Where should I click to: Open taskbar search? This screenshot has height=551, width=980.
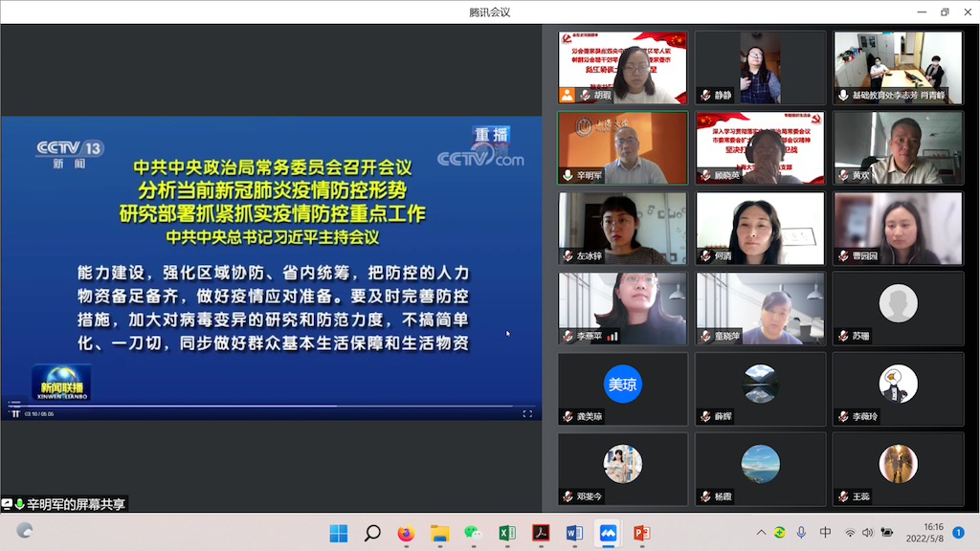[372, 533]
